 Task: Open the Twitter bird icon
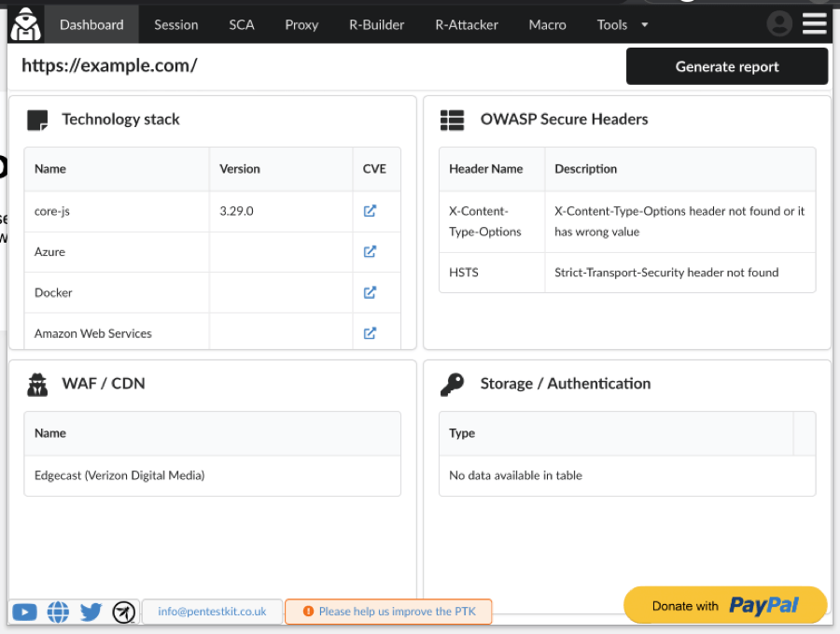(x=91, y=613)
